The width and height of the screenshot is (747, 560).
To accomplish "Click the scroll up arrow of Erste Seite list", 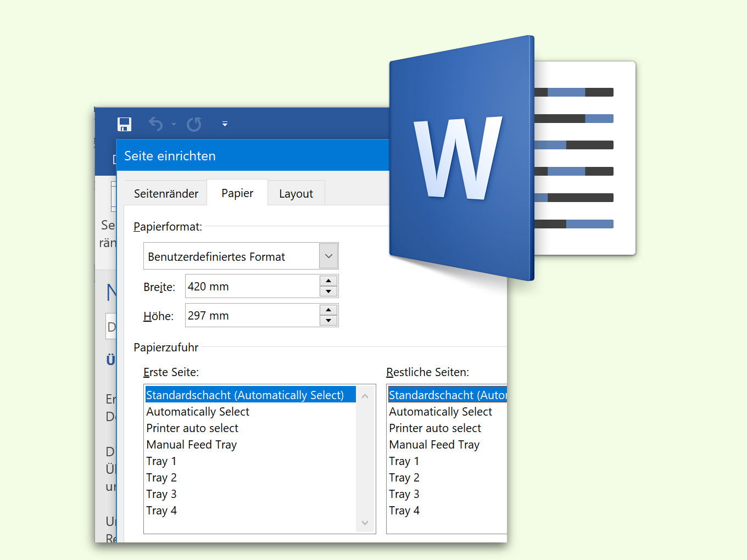I will tap(365, 396).
